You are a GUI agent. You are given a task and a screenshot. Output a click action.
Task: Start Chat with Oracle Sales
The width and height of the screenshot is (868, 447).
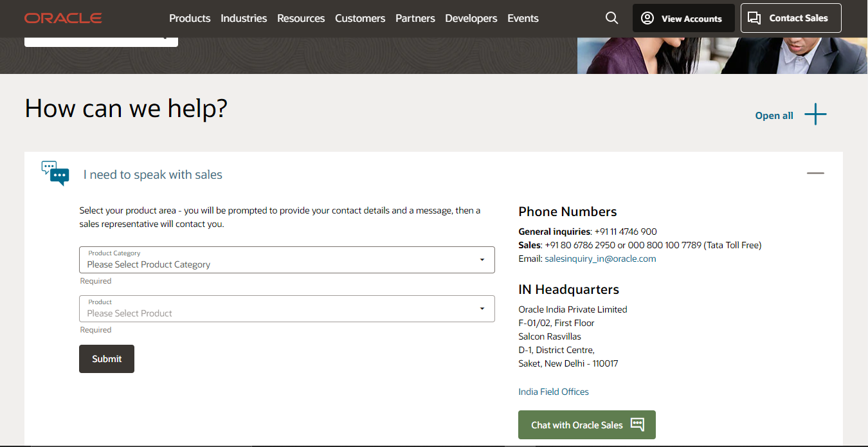(587, 424)
